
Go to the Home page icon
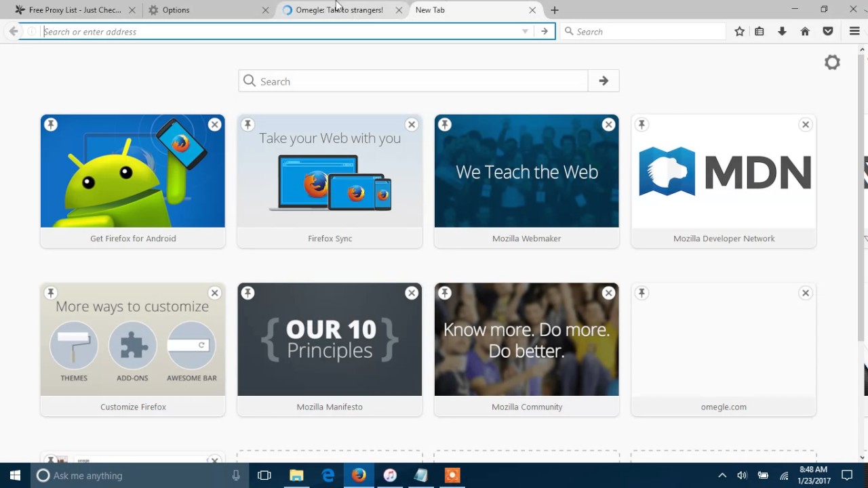click(805, 31)
